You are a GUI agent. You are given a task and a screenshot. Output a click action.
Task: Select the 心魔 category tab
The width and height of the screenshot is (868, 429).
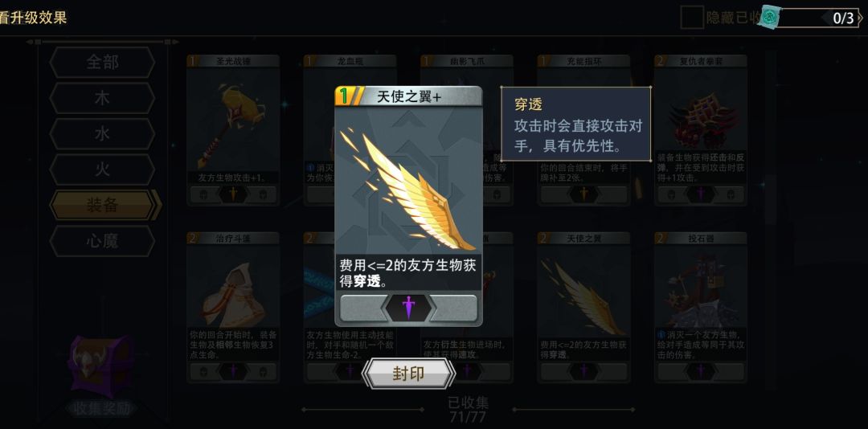tap(102, 241)
